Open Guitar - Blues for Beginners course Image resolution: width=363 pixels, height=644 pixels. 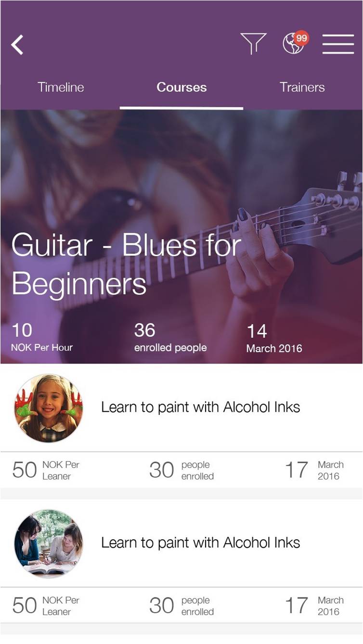click(x=126, y=264)
